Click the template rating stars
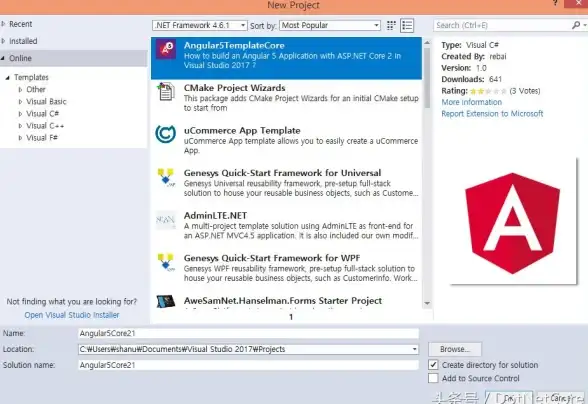This screenshot has height=404, width=588. [x=488, y=91]
